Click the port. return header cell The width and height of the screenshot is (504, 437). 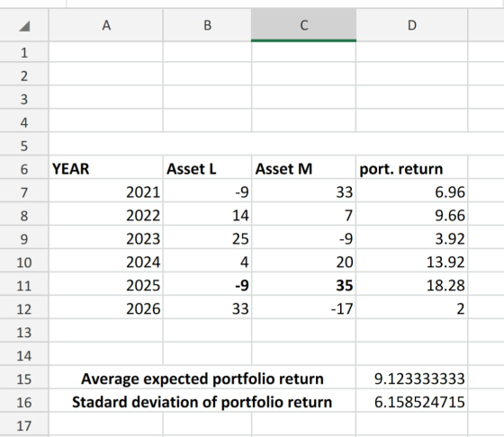click(x=412, y=169)
